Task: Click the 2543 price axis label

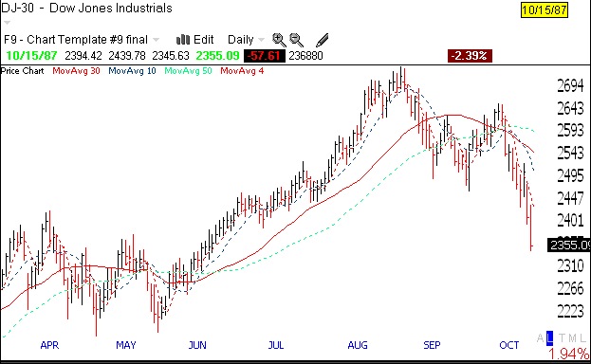Action: tap(570, 153)
